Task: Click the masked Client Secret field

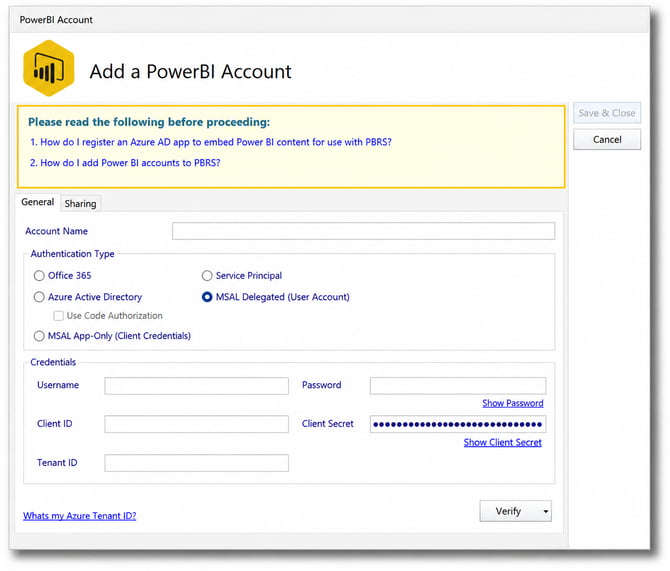Action: 458,424
